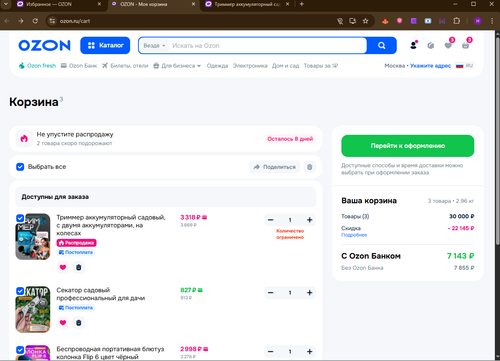The image size is (500, 361).
Task: Open a new browser tab
Action: point(302,4)
